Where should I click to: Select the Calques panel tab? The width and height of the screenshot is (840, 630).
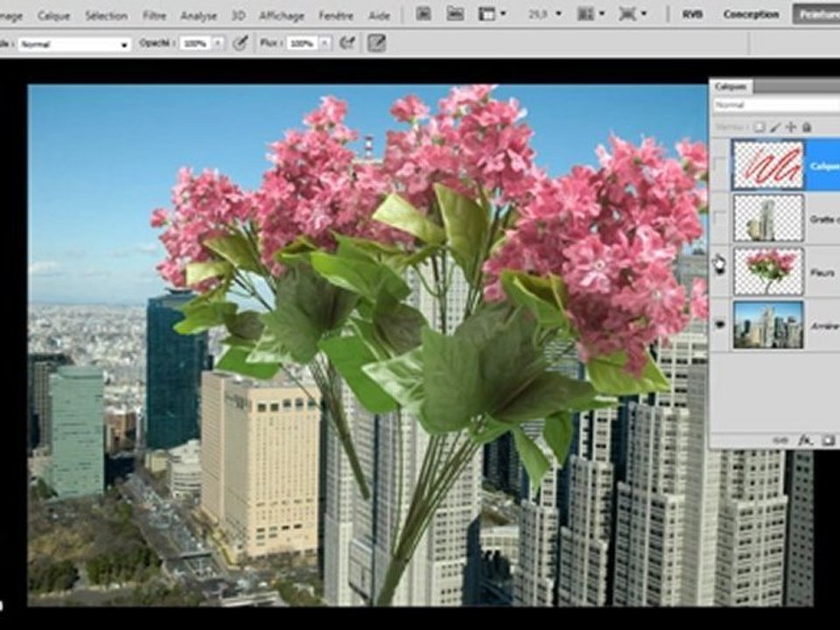[x=731, y=87]
